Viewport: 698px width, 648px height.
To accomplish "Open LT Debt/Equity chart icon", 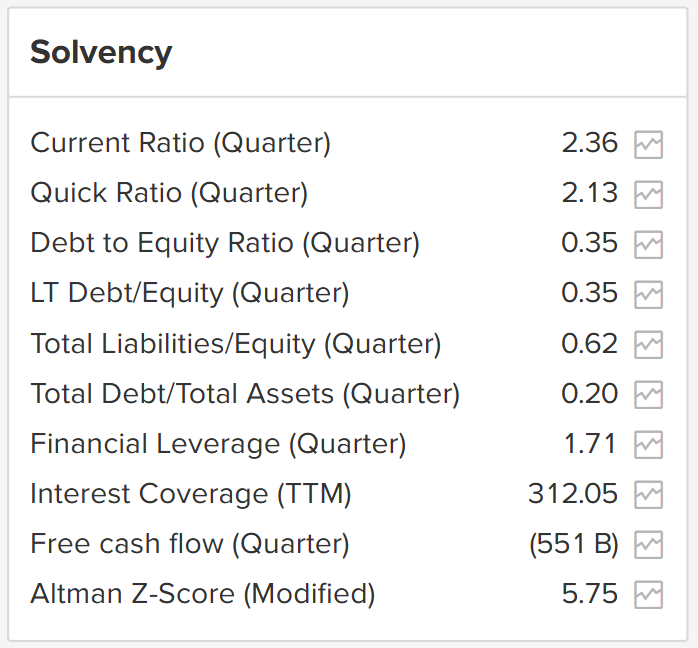I will 648,294.
